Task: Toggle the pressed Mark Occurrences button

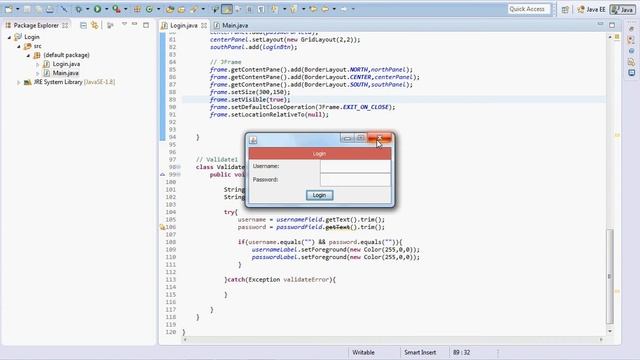Action: tap(227, 9)
